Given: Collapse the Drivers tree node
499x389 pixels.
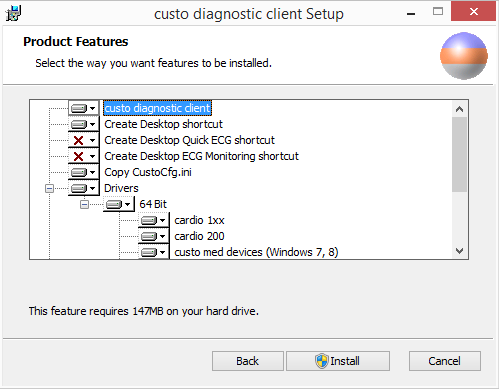Looking at the screenshot, I should click(x=49, y=189).
